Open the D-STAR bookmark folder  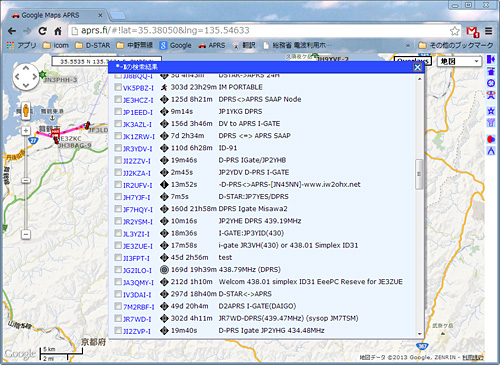click(x=93, y=45)
